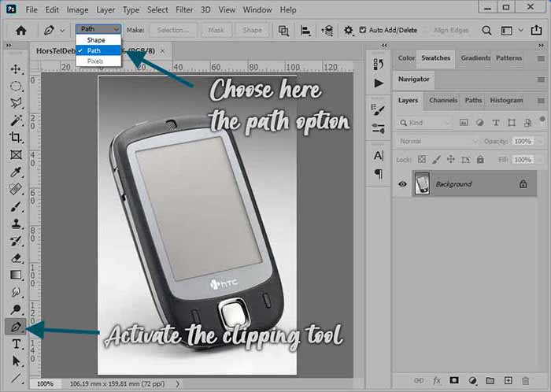Select the Dodge tool
Screen dimensions: 551x392
(16, 309)
